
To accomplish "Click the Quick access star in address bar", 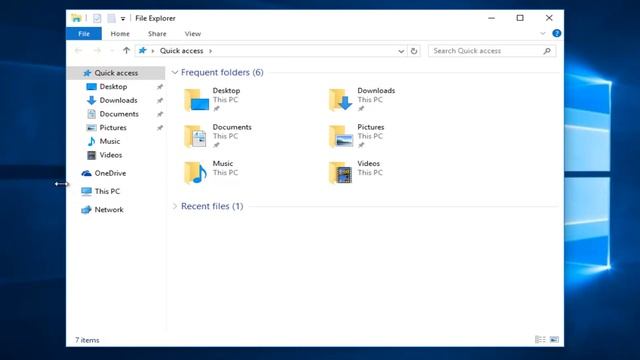I will point(142,51).
